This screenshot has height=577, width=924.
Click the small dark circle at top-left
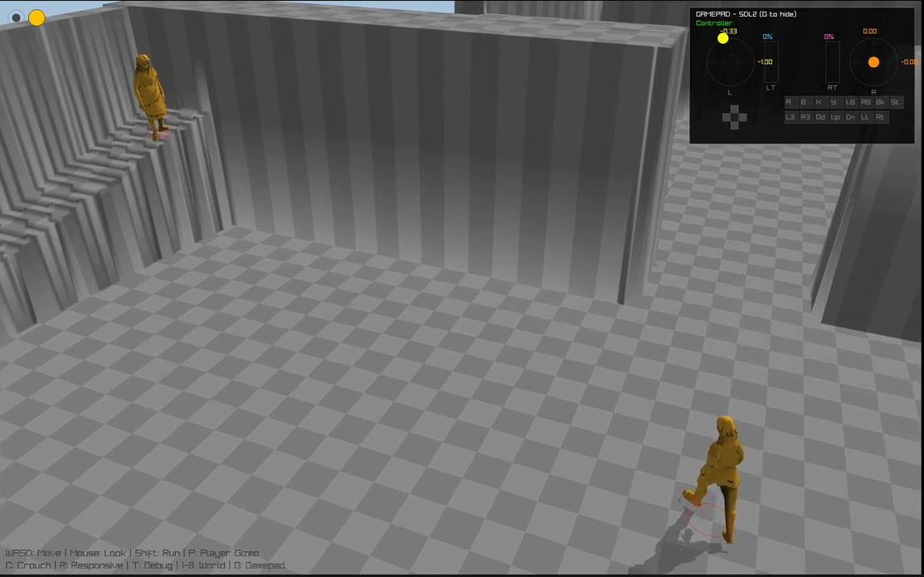pyautogui.click(x=16, y=17)
